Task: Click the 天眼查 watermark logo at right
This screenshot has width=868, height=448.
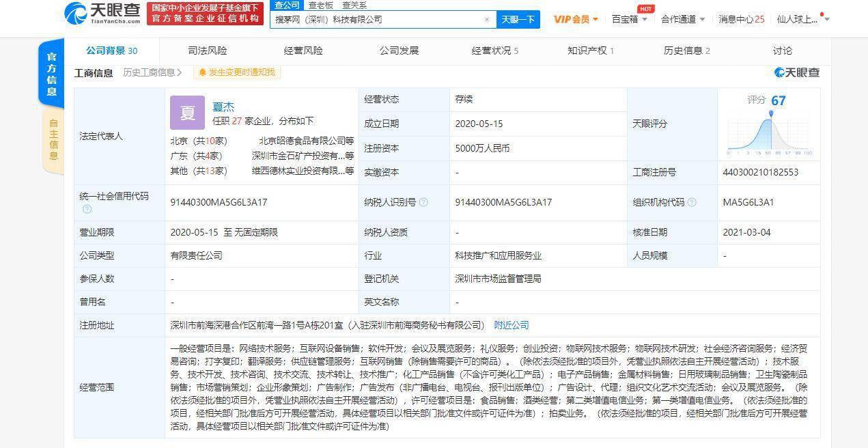Action: [x=796, y=72]
